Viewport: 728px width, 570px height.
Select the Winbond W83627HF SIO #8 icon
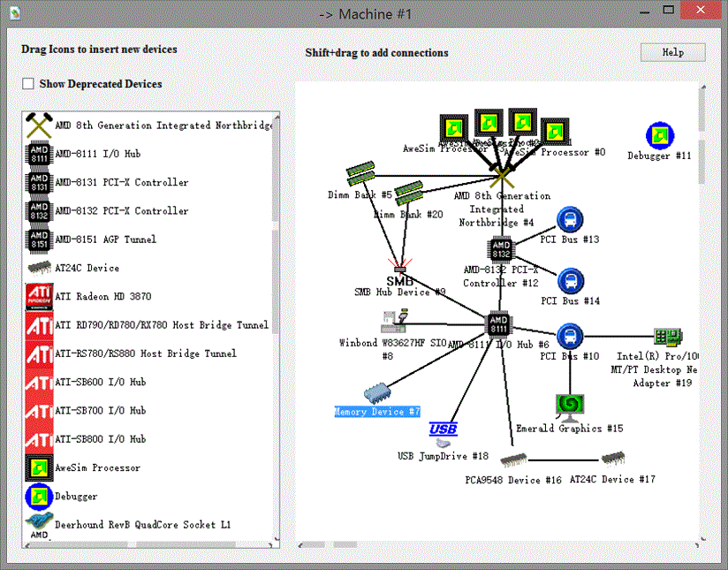pos(394,322)
